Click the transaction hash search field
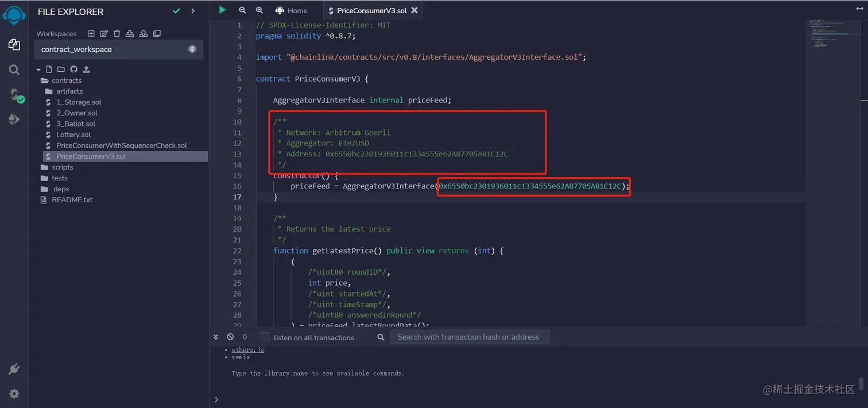The image size is (868, 408). (x=470, y=337)
